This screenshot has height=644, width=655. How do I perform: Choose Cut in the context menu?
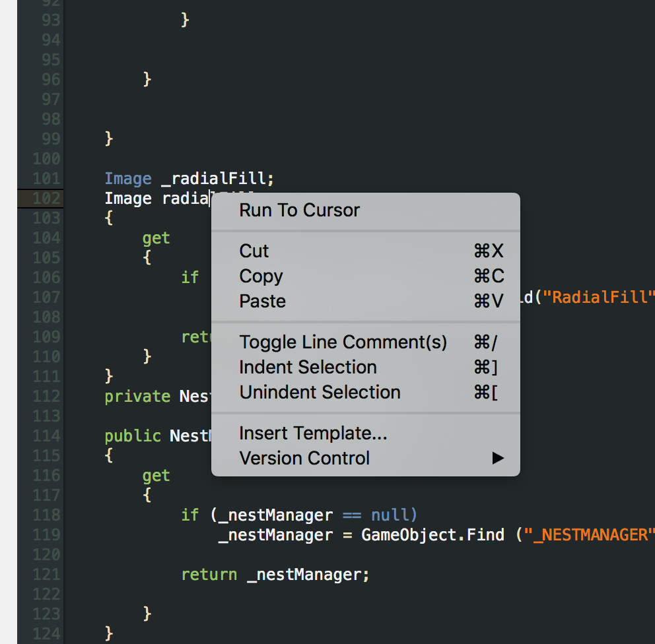click(254, 251)
